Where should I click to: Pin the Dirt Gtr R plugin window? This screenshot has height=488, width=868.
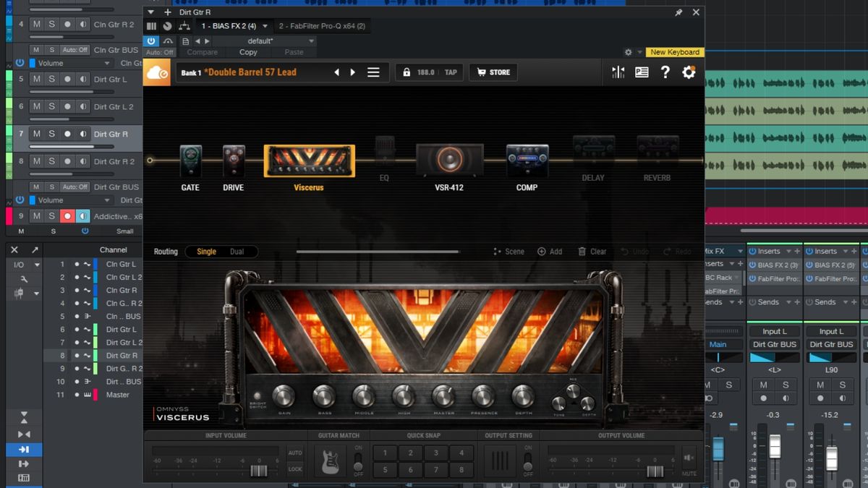coord(678,12)
